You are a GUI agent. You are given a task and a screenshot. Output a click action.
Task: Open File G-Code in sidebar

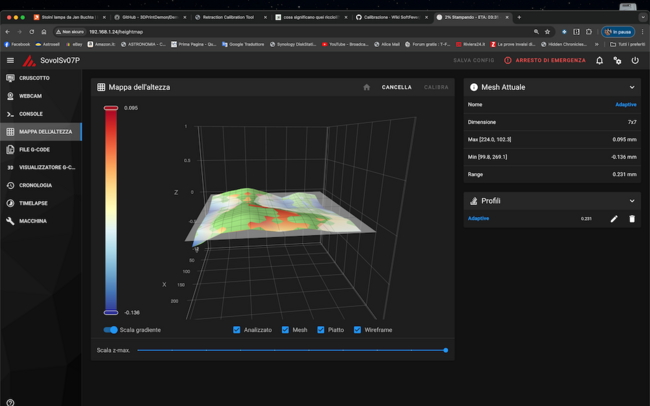[33, 150]
